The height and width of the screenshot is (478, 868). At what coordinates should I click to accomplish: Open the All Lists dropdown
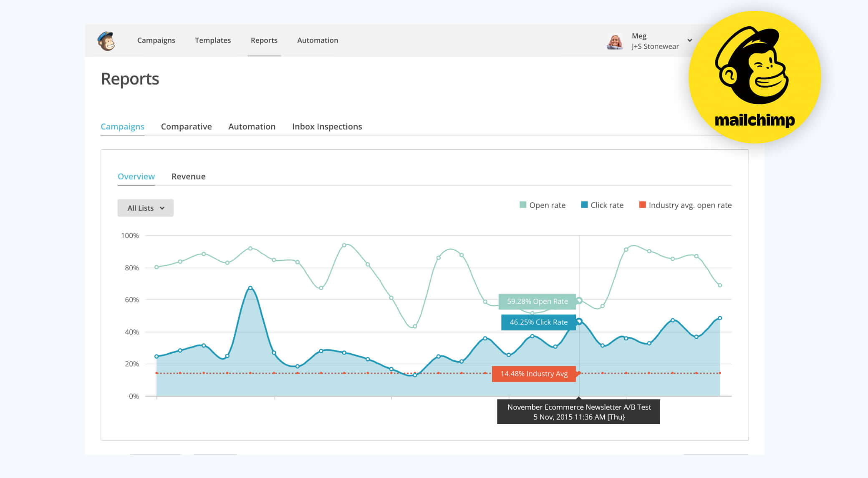pyautogui.click(x=145, y=208)
